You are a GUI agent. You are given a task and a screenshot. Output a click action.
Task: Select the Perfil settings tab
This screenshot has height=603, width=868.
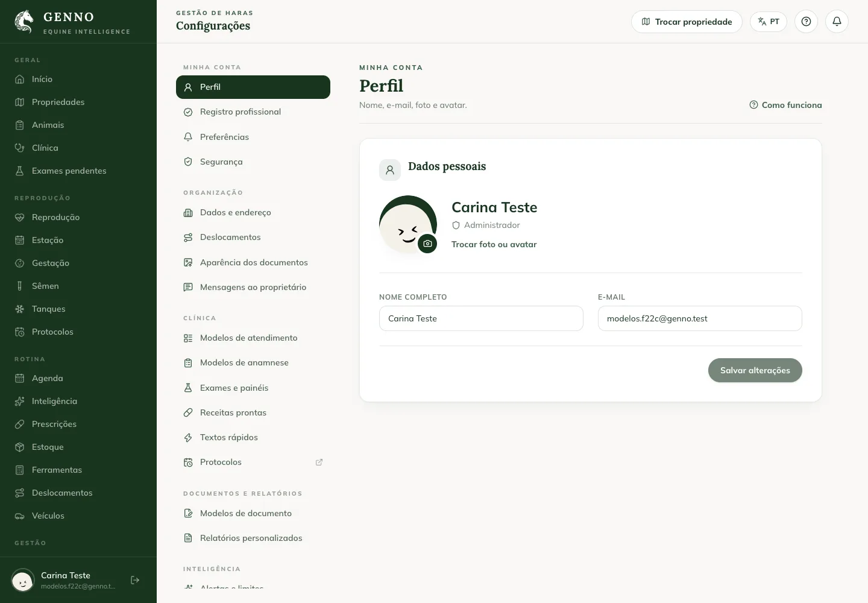(x=253, y=87)
